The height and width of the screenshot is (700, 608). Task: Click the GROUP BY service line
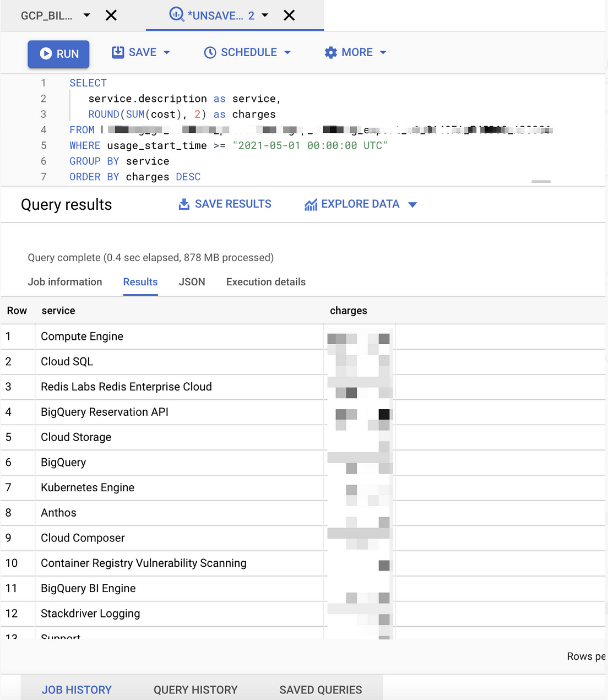tap(120, 161)
